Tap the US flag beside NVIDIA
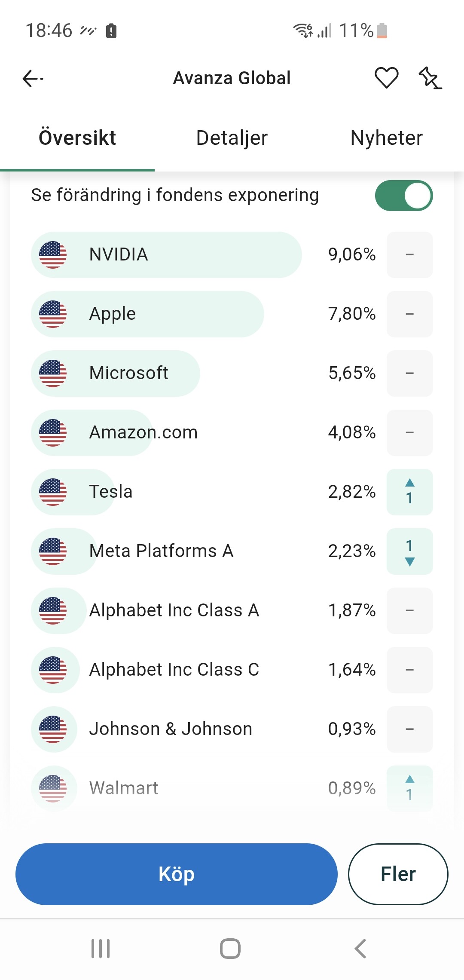464x980 pixels. [x=53, y=255]
